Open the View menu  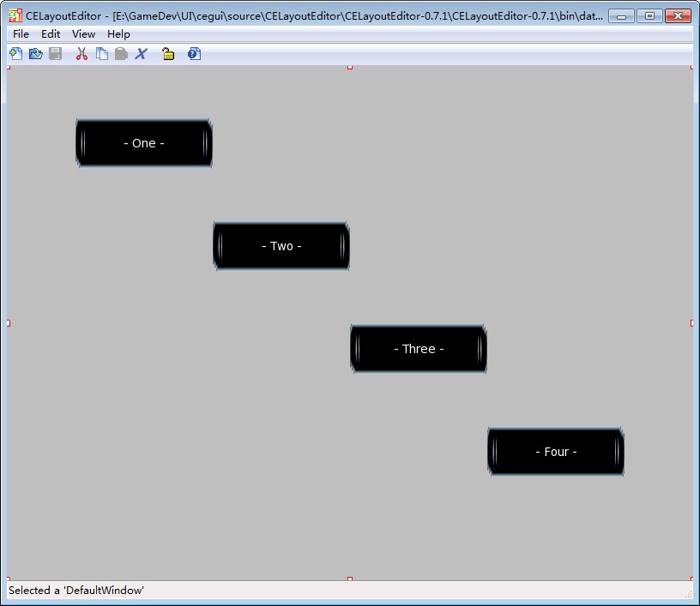[83, 34]
